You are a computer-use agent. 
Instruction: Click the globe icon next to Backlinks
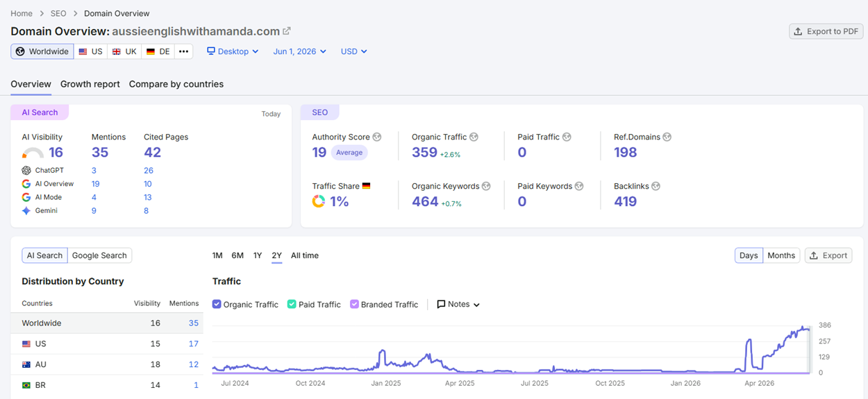(x=656, y=186)
